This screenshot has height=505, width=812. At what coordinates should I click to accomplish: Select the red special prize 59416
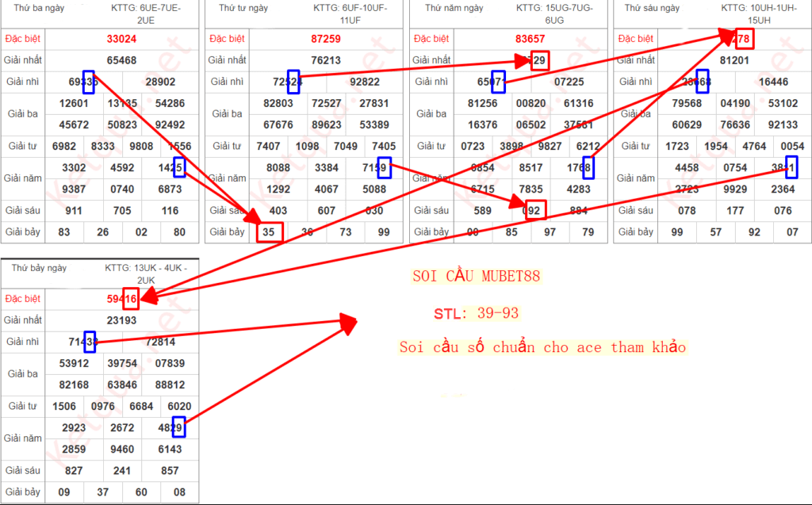pos(122,300)
